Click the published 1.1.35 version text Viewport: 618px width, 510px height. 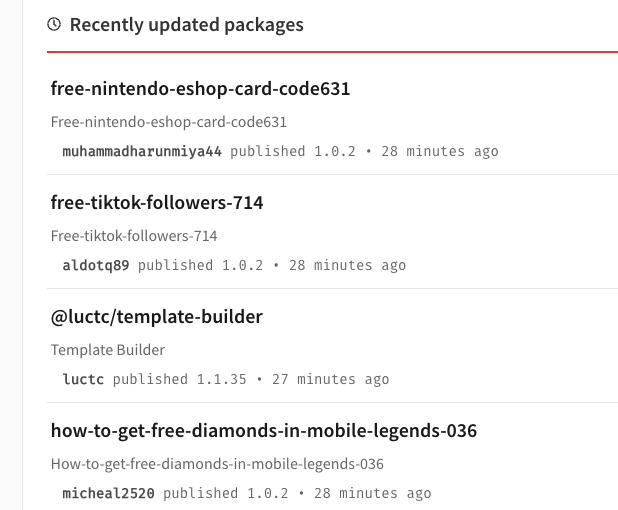(x=180, y=379)
